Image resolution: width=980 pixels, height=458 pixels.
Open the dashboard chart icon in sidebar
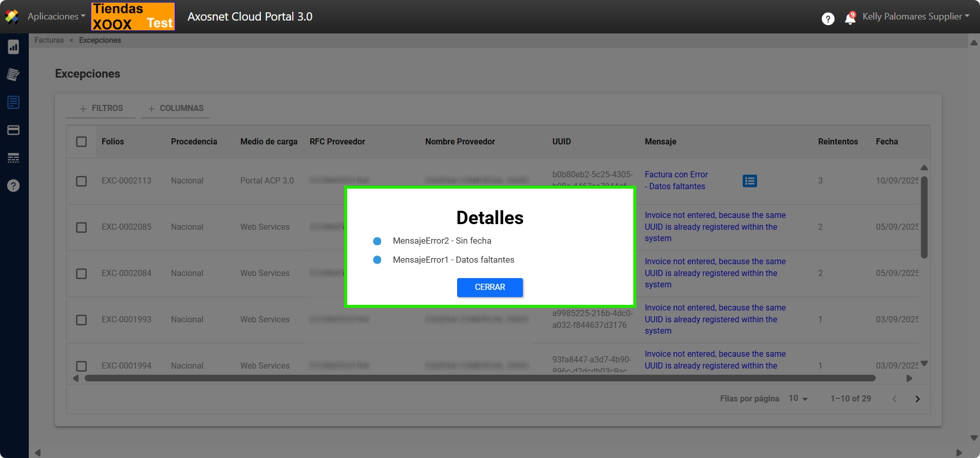(13, 47)
